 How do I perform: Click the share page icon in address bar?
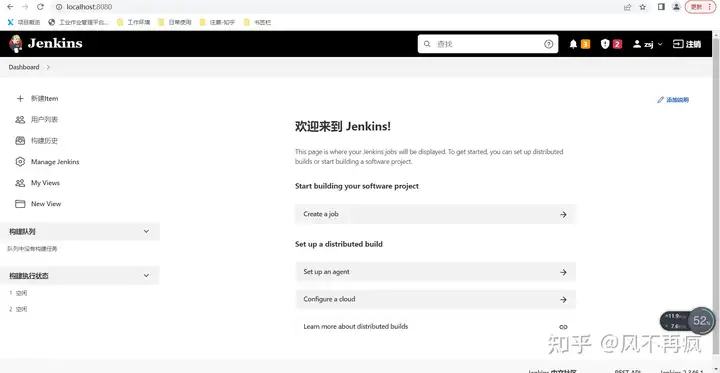click(x=628, y=7)
